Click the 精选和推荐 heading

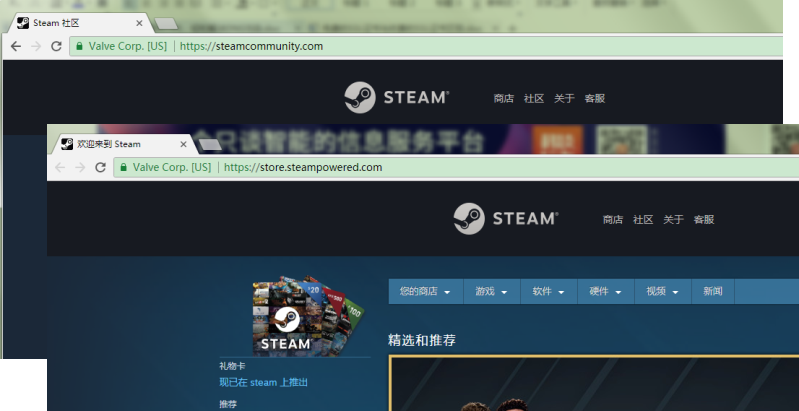tap(422, 340)
